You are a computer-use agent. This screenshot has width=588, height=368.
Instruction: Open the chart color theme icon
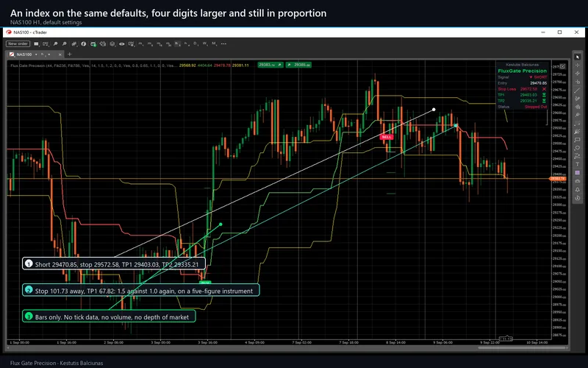pos(84,43)
